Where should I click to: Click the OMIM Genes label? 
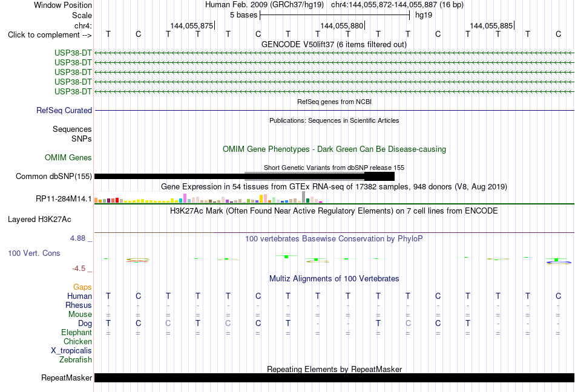click(68, 157)
